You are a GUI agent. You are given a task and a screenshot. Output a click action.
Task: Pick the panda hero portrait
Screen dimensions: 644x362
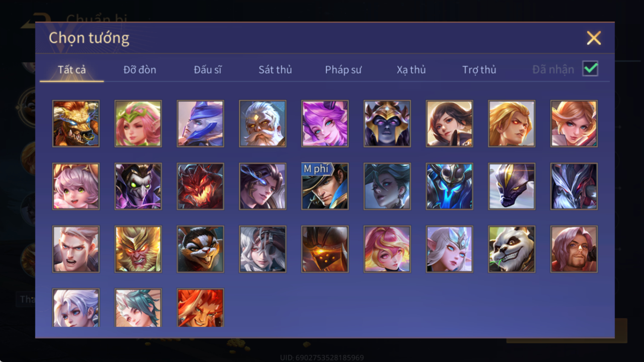click(511, 249)
